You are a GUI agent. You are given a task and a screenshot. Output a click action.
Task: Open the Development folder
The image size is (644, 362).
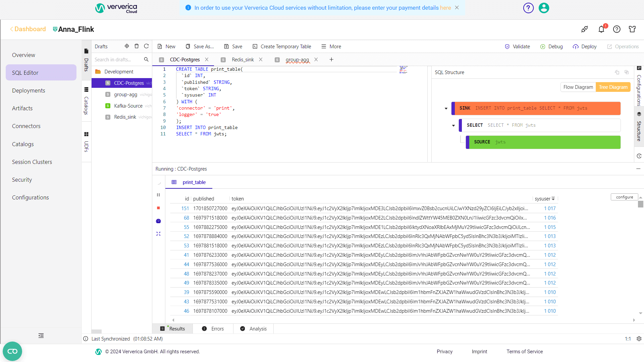(119, 71)
